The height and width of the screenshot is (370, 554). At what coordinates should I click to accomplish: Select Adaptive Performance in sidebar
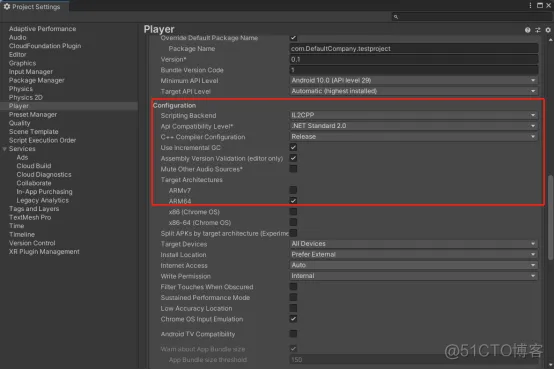click(x=42, y=29)
